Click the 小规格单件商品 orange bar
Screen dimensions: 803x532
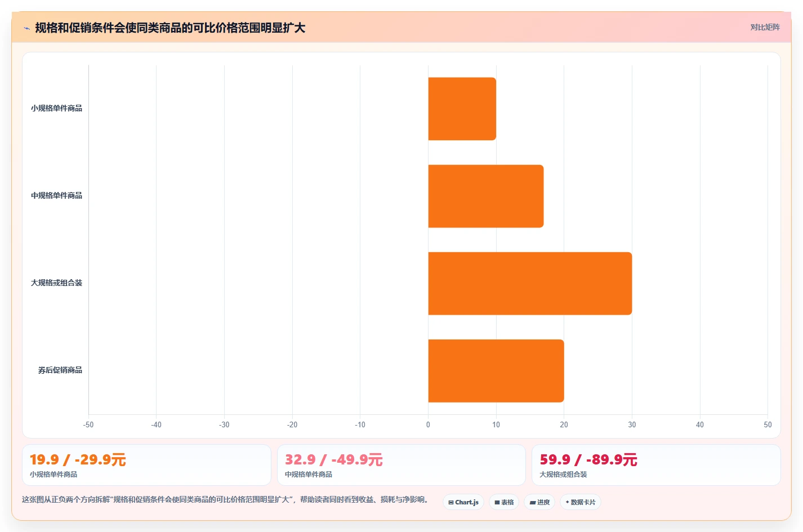coord(462,109)
